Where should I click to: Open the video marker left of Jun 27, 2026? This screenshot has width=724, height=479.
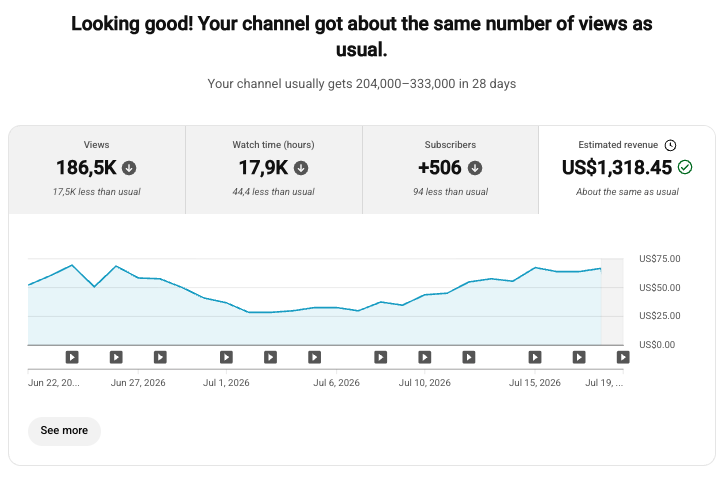pos(116,357)
